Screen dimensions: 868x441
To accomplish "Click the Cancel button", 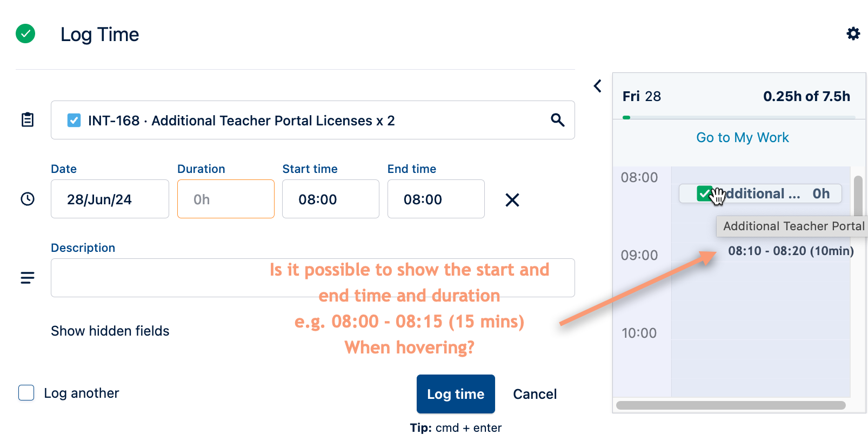I will tap(535, 394).
